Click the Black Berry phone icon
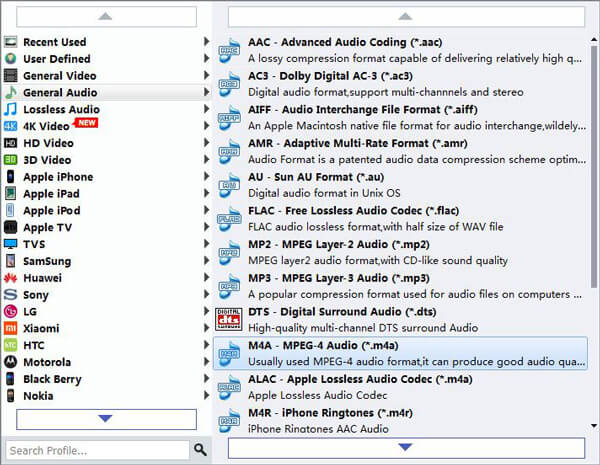Viewport: 600px width, 465px height. [11, 379]
